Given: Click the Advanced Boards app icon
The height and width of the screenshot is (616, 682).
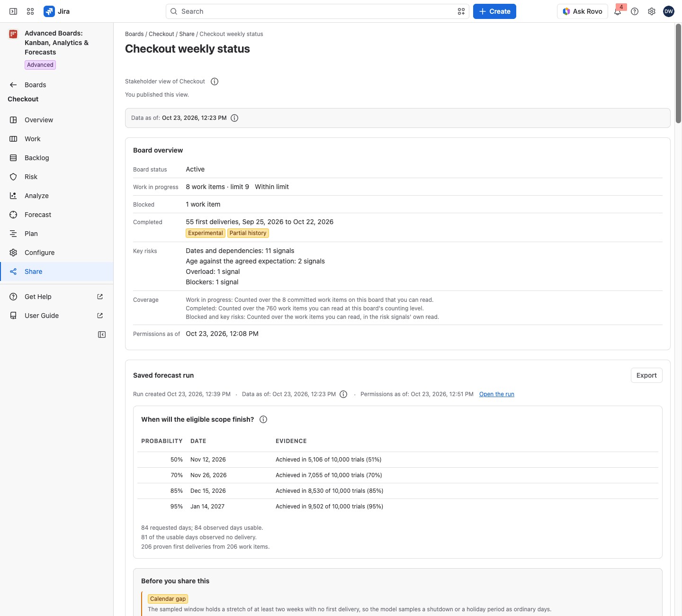Looking at the screenshot, I should [13, 34].
